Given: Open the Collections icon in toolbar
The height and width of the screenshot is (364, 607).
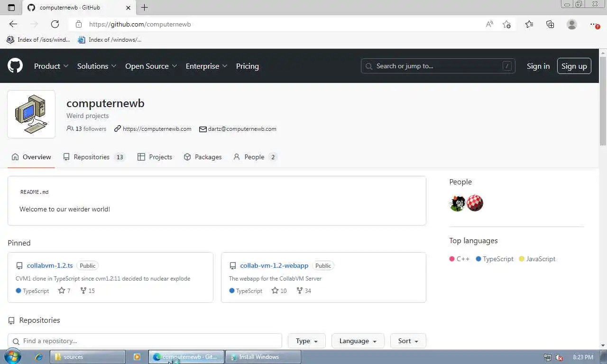Looking at the screenshot, I should point(550,24).
